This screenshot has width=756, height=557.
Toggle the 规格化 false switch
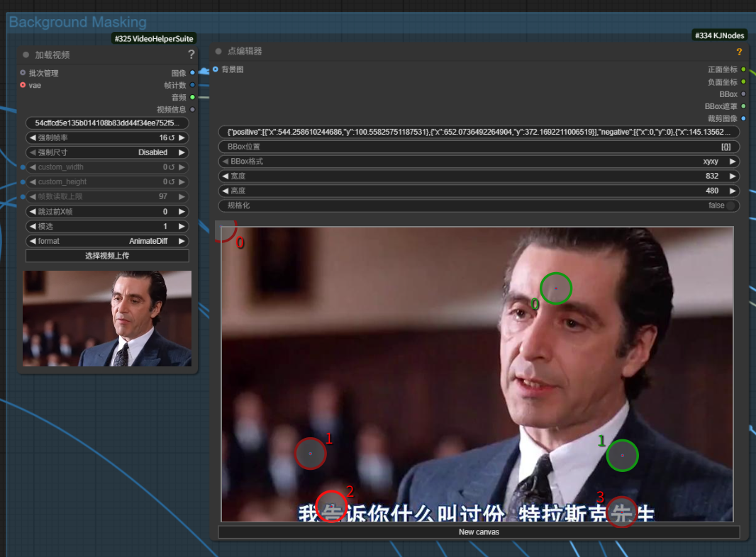click(730, 206)
